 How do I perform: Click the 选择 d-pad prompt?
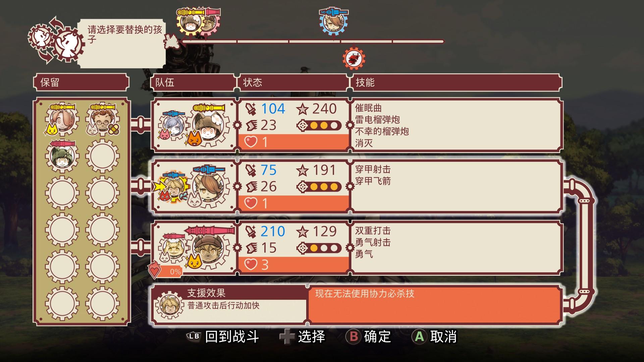pyautogui.click(x=303, y=337)
